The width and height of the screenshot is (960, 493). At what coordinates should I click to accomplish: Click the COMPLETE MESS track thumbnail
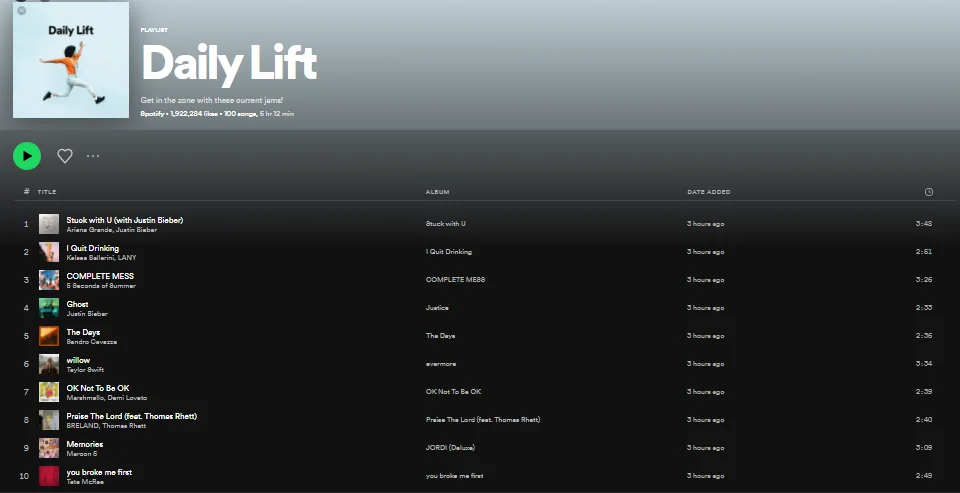(x=49, y=280)
